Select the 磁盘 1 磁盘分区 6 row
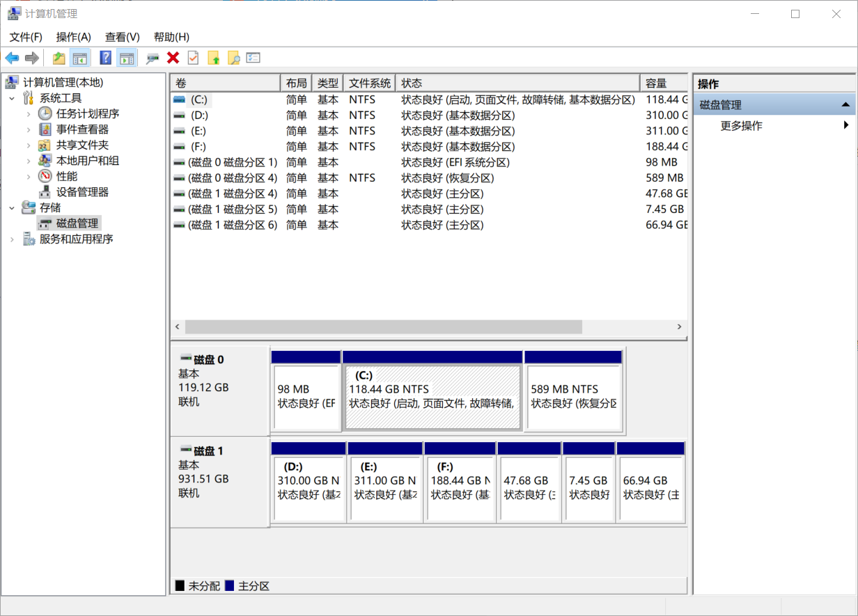The width and height of the screenshot is (858, 616). [x=429, y=225]
